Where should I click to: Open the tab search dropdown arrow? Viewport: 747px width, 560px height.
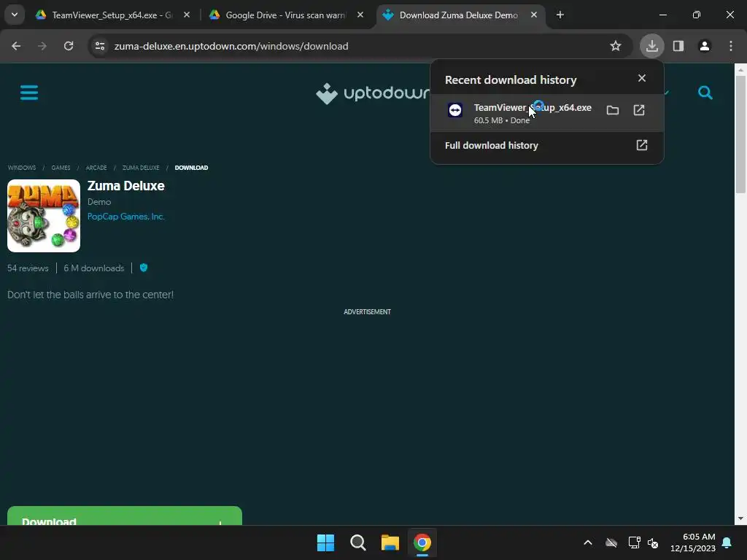[15, 15]
